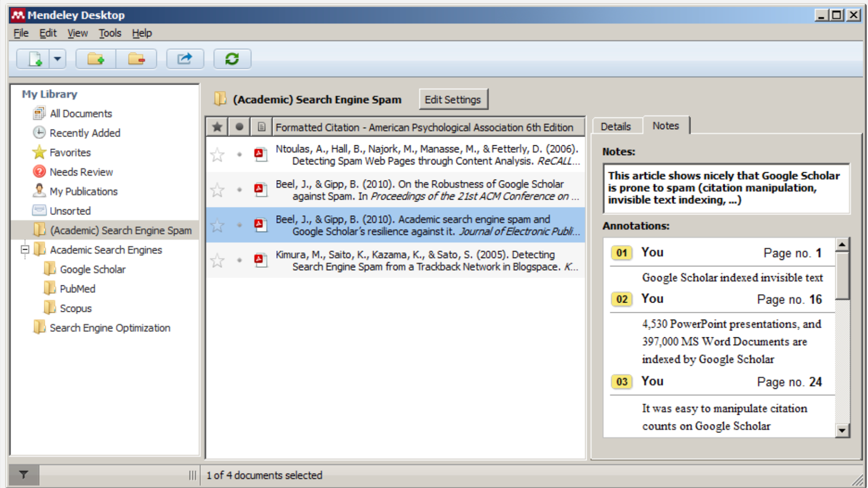The width and height of the screenshot is (868, 488).
Task: Open PDF icon of Kimura entry
Action: pos(261,260)
